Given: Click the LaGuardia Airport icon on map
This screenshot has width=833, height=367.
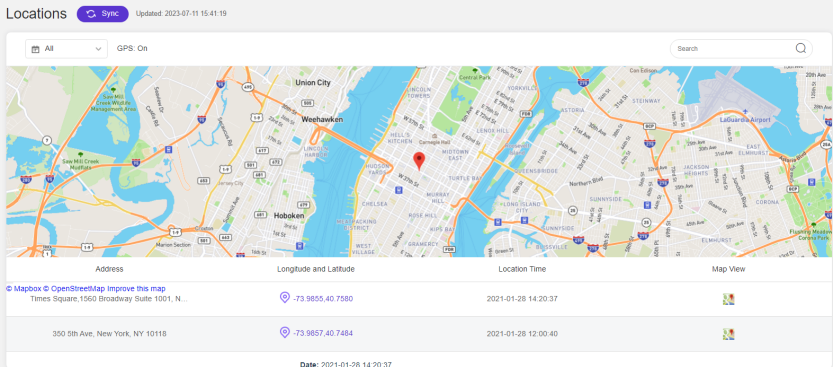Looking at the screenshot, I should tap(745, 112).
